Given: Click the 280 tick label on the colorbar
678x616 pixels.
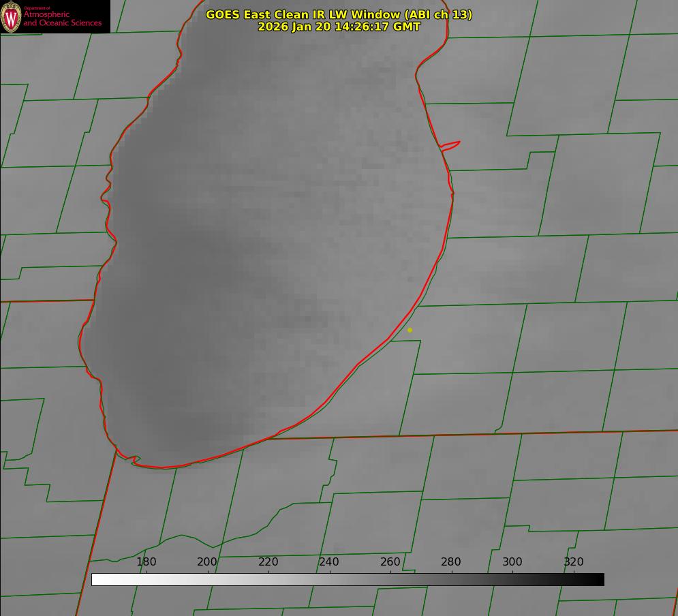Looking at the screenshot, I should [451, 562].
